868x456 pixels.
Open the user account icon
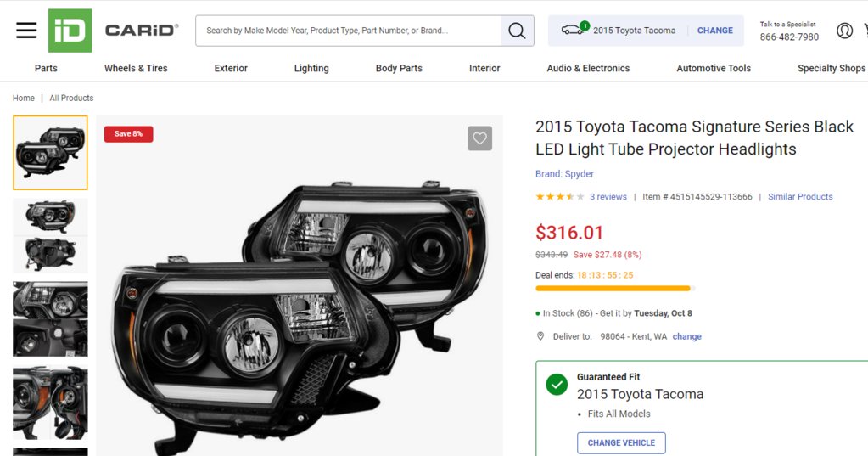tap(844, 31)
